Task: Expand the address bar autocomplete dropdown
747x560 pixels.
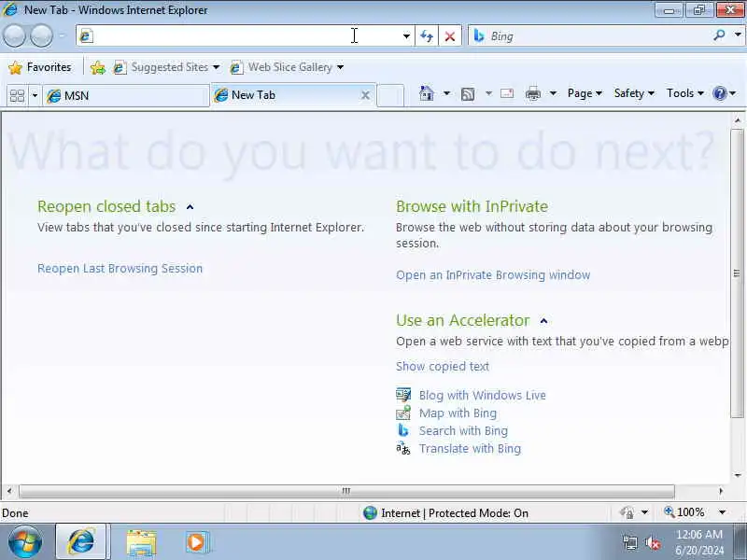Action: point(406,35)
